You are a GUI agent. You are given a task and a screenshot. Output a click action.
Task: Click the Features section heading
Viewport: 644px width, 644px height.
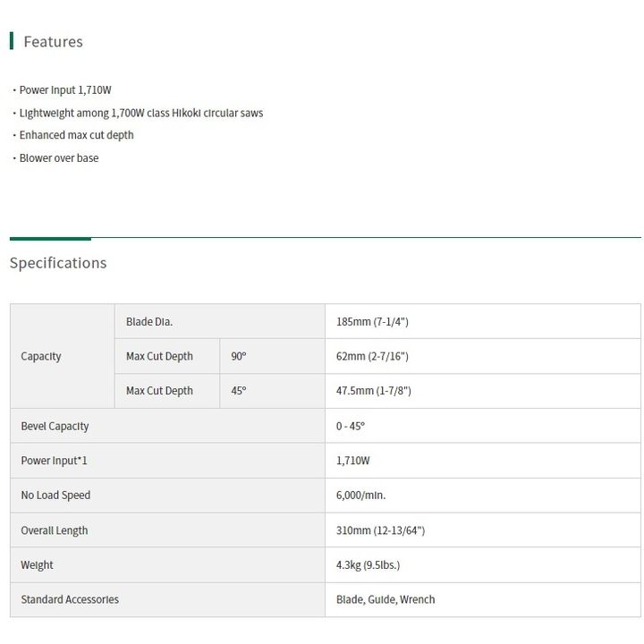click(53, 41)
